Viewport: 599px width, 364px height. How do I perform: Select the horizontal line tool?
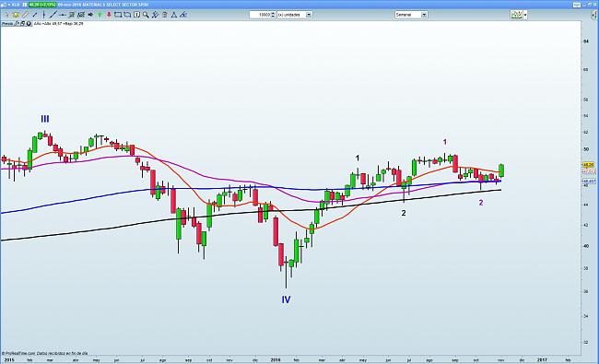coord(63,15)
